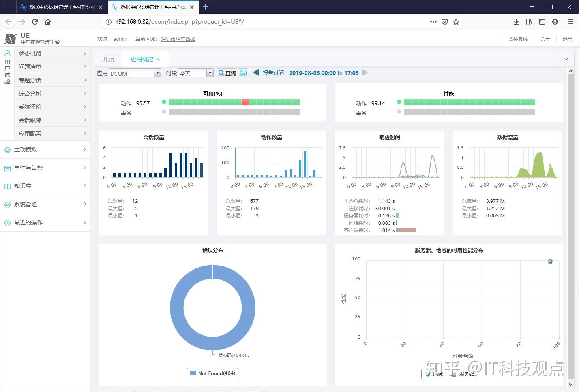Click the print report icon
This screenshot has width=579, height=392.
pyautogui.click(x=243, y=73)
